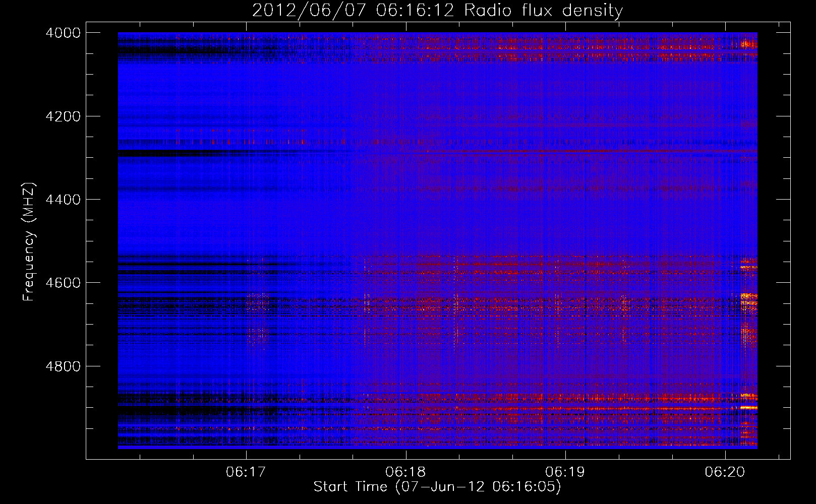The height and width of the screenshot is (504, 816).
Task: Click the 06:17 time axis label
Action: tap(246, 472)
